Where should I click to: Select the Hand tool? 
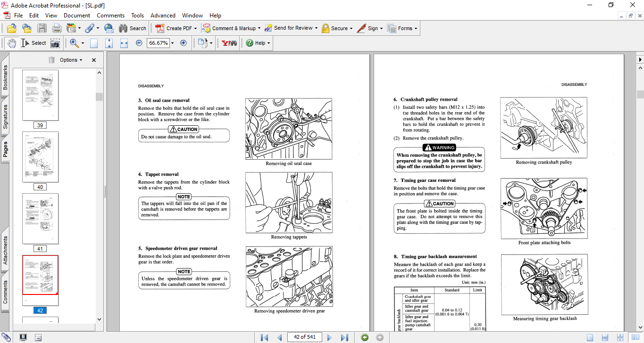[11, 43]
